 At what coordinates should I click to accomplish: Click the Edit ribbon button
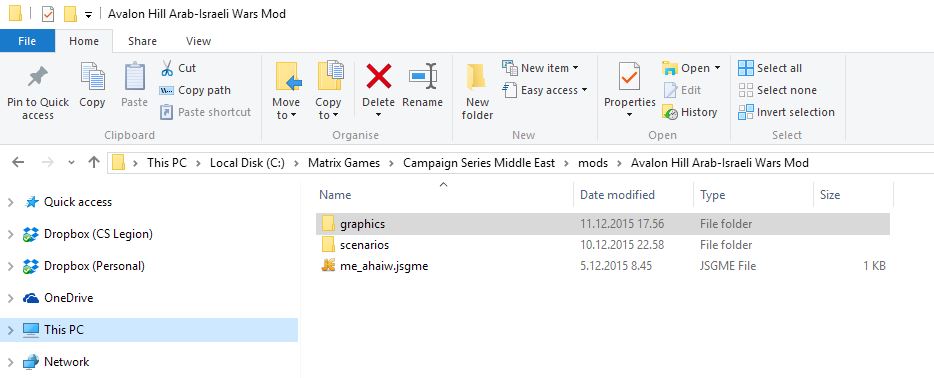click(682, 90)
